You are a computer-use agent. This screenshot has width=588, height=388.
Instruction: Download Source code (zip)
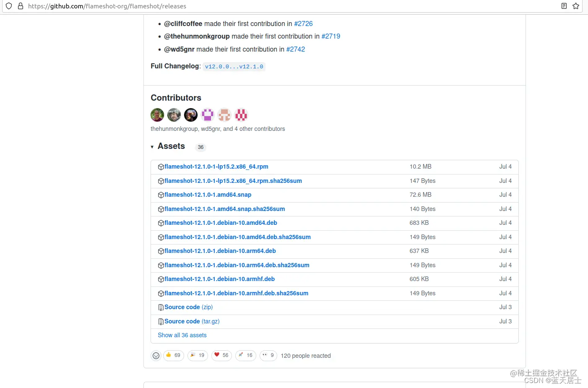click(x=188, y=307)
